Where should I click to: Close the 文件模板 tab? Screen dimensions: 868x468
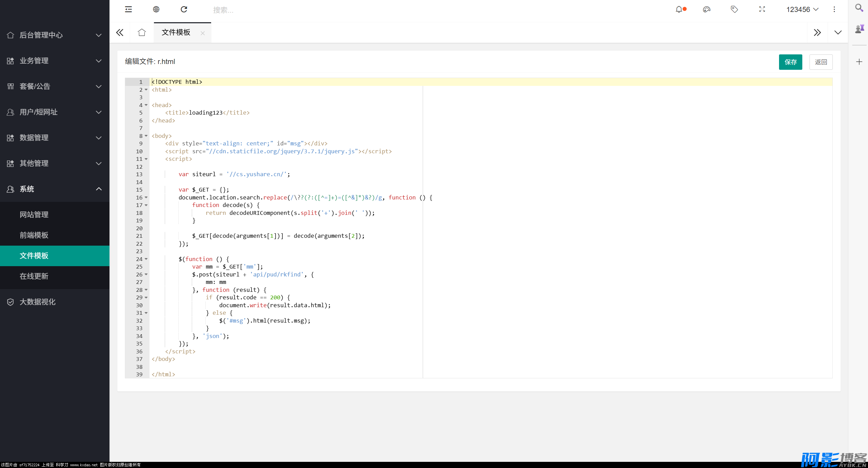(x=203, y=33)
